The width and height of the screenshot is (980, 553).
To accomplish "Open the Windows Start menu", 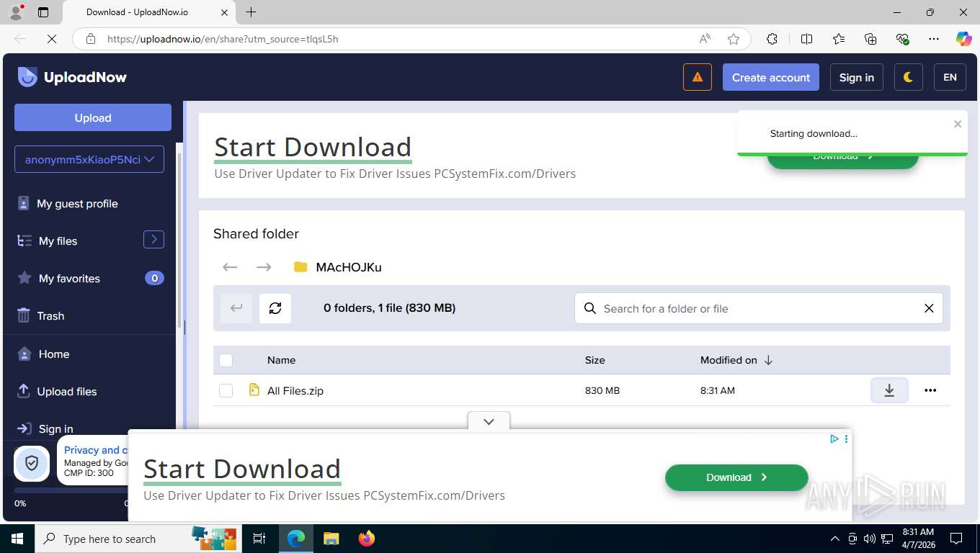I will pos(17,538).
